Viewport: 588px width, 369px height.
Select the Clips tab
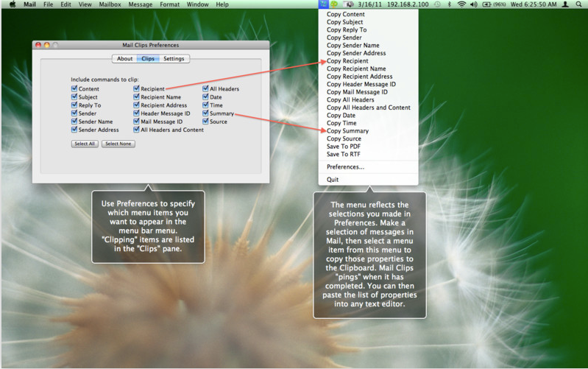(x=148, y=59)
